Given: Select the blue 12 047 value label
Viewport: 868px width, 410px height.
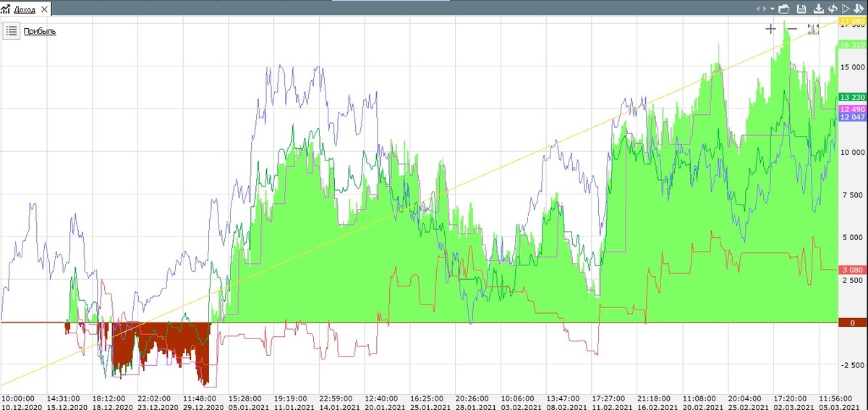Looking at the screenshot, I should [852, 117].
